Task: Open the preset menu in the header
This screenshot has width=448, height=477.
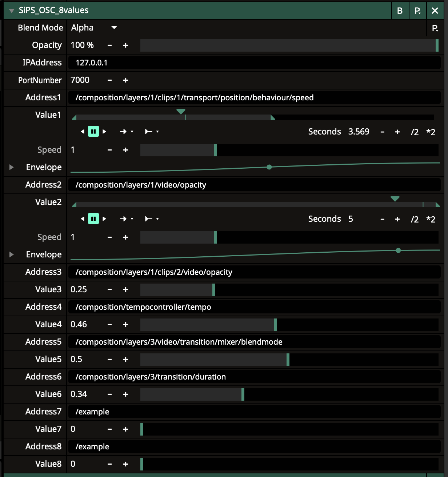Action: tap(417, 11)
